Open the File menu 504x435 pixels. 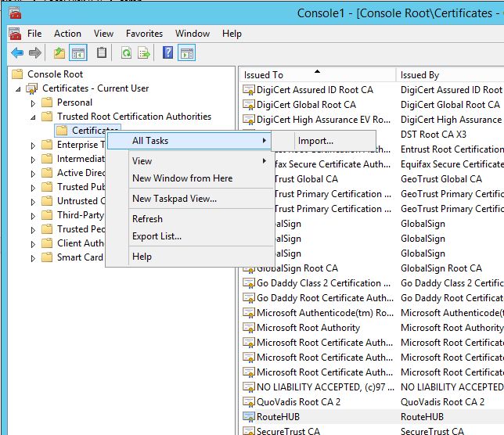(34, 34)
